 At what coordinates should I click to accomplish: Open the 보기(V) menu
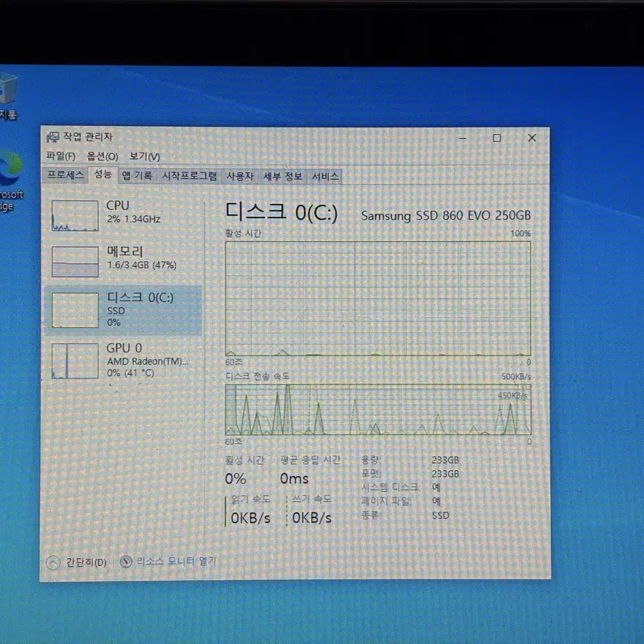point(145,157)
